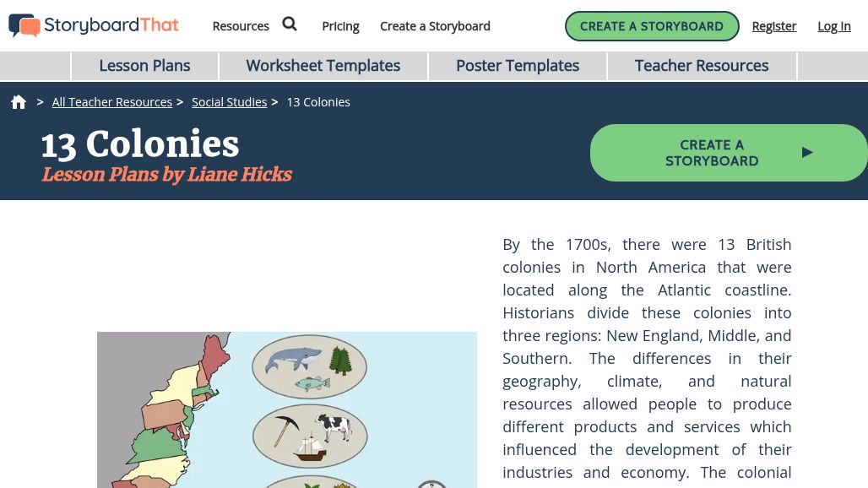Click the green fish illustration
Image resolution: width=868 pixels, height=488 pixels.
pos(312,385)
